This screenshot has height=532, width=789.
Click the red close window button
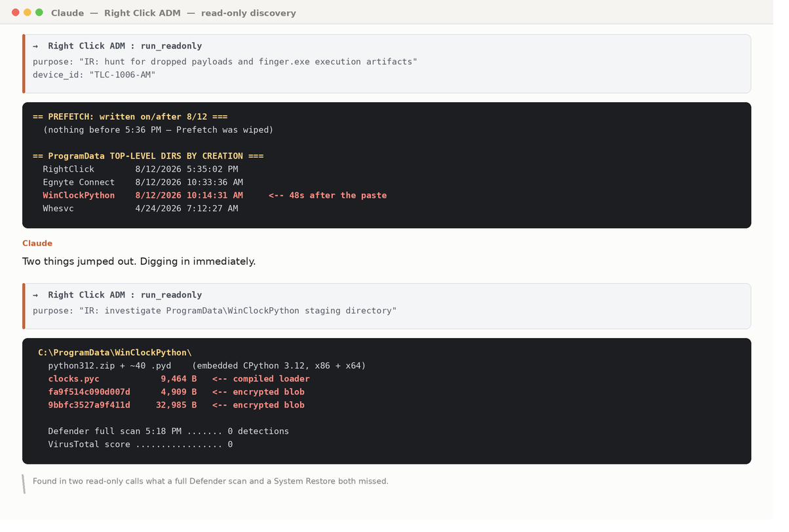click(x=16, y=12)
